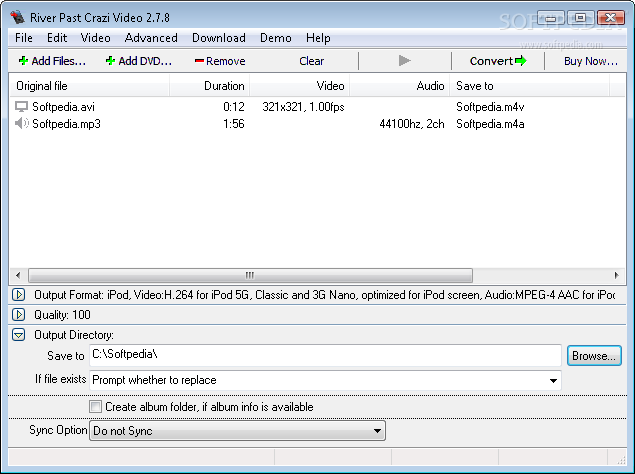Remove the selected file with the Remove button
The image size is (635, 474).
point(220,61)
